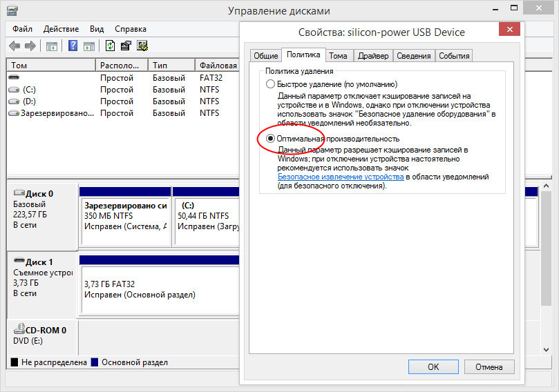Click the Отмена button

(x=489, y=366)
